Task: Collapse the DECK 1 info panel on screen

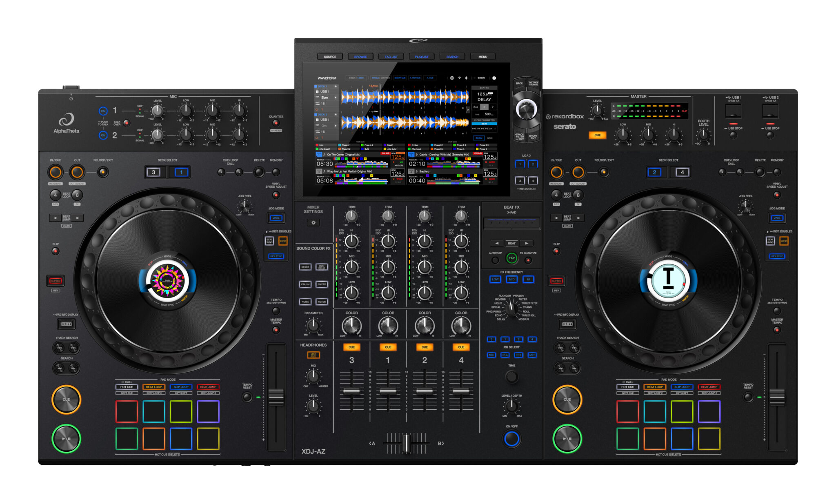Action: (x=336, y=87)
